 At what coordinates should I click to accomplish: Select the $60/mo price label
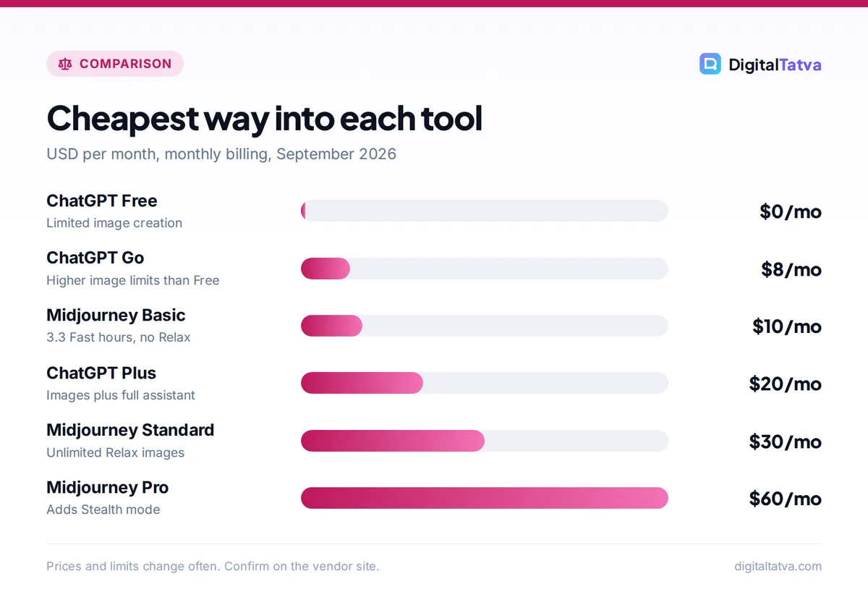(786, 499)
